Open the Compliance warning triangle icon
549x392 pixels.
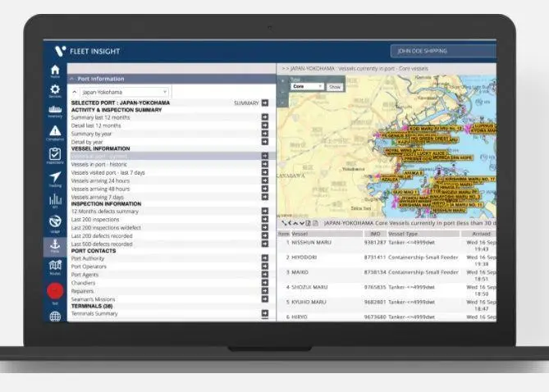tap(55, 133)
